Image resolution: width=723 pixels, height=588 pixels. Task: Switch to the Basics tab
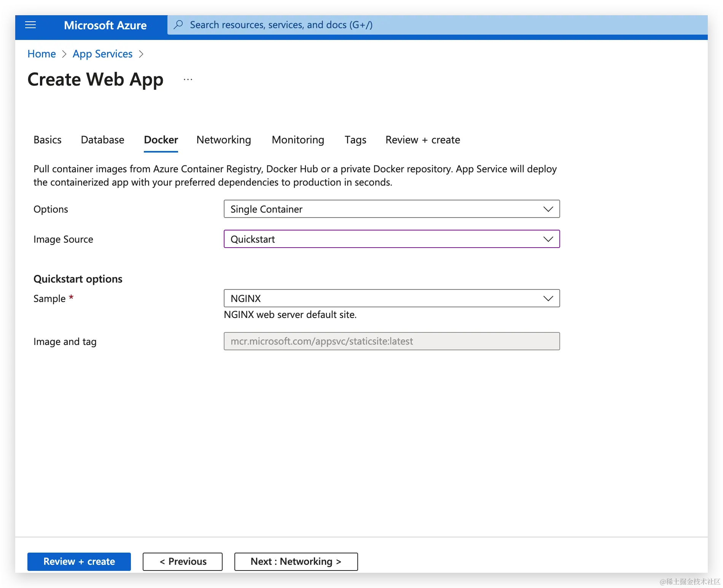tap(48, 140)
